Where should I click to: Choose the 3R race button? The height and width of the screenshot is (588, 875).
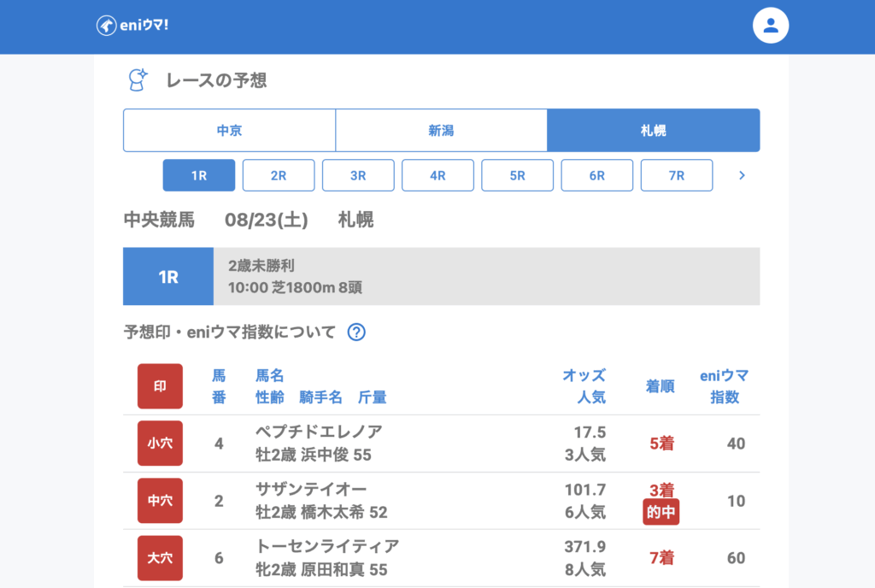pos(358,175)
